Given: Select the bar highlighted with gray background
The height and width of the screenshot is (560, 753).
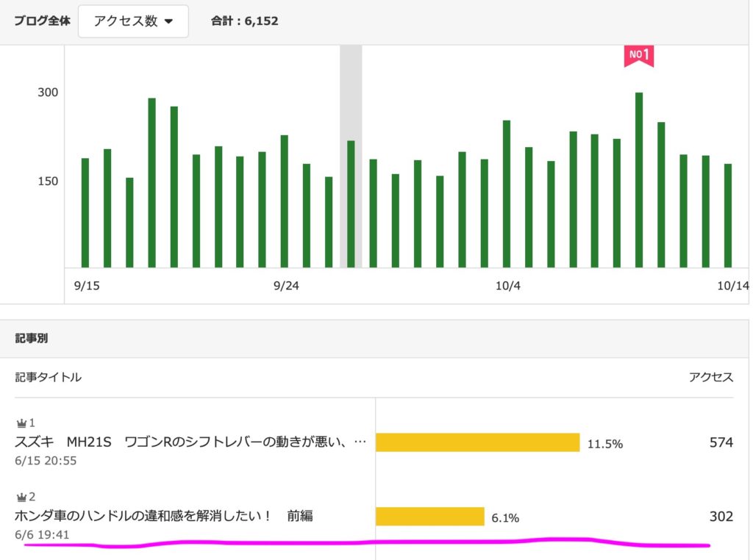Looking at the screenshot, I should coord(351,204).
